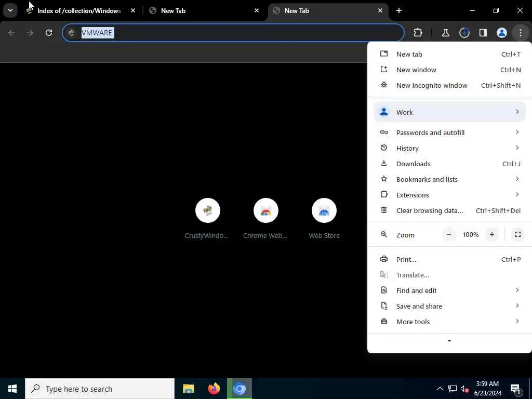This screenshot has width=532, height=399.
Task: Expand More tools submenu
Action: [x=449, y=322]
